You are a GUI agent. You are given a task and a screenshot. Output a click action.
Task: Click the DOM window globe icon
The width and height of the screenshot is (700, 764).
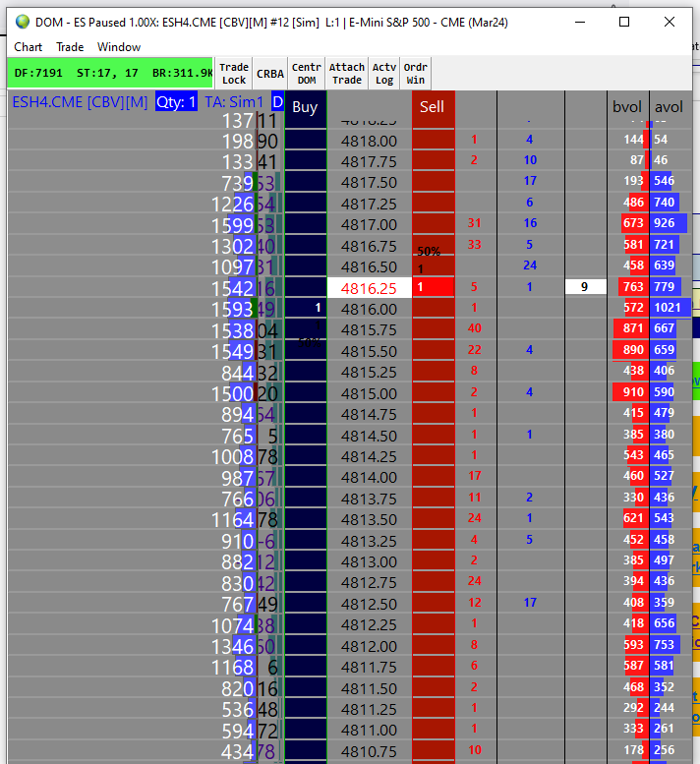(23, 22)
